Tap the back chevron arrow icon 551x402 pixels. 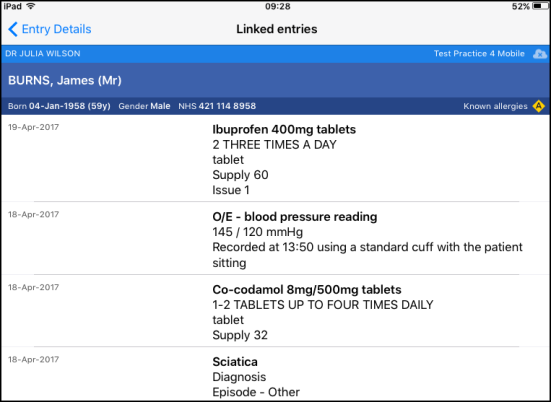click(x=13, y=29)
